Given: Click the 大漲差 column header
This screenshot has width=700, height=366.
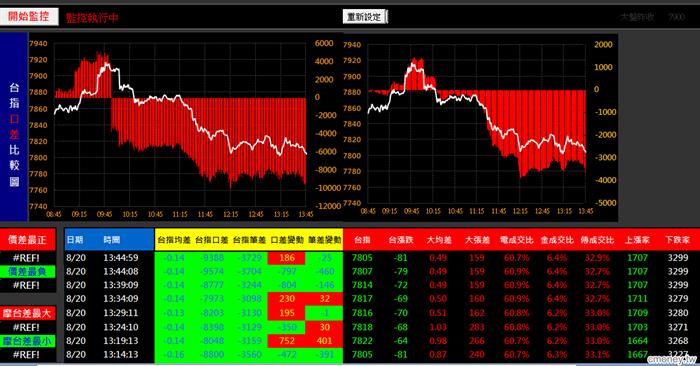Looking at the screenshot, I should (x=477, y=240).
